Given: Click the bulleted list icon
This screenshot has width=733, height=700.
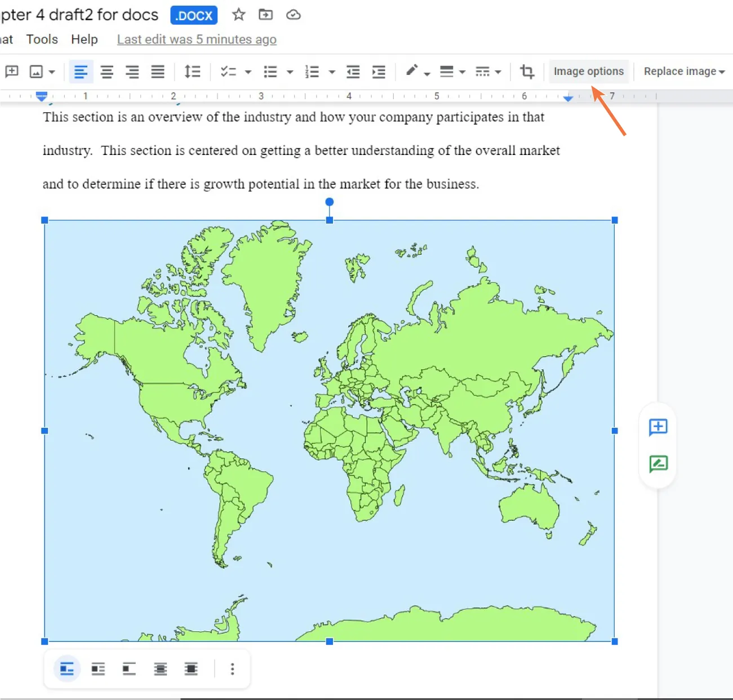Looking at the screenshot, I should [x=271, y=72].
